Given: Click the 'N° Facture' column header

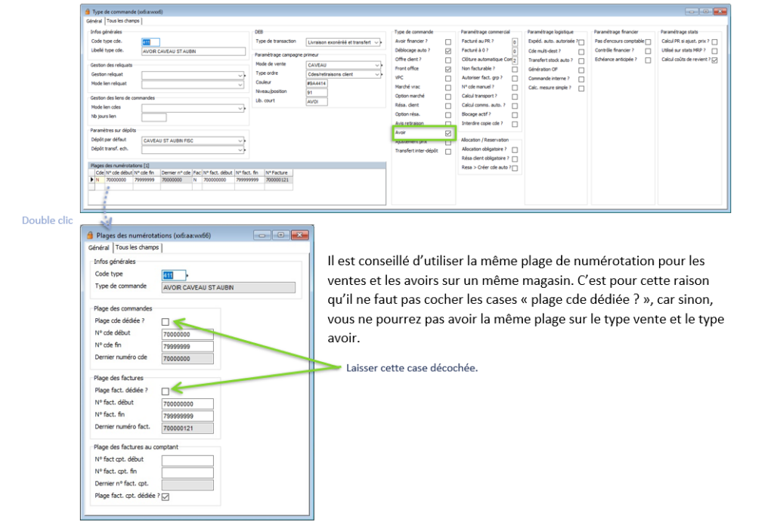Looking at the screenshot, I should (x=278, y=173).
